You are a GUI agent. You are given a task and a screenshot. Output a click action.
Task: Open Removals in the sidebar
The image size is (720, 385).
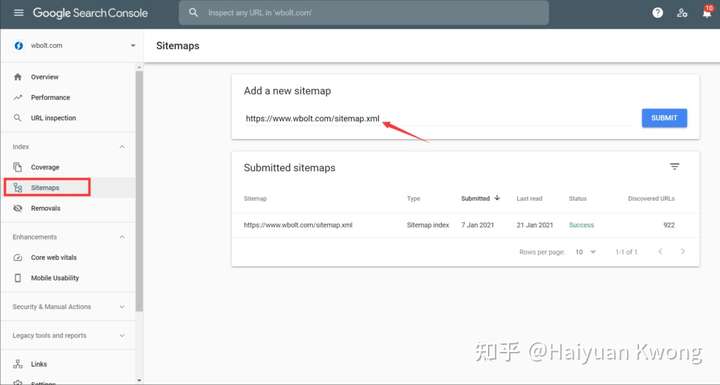point(45,208)
